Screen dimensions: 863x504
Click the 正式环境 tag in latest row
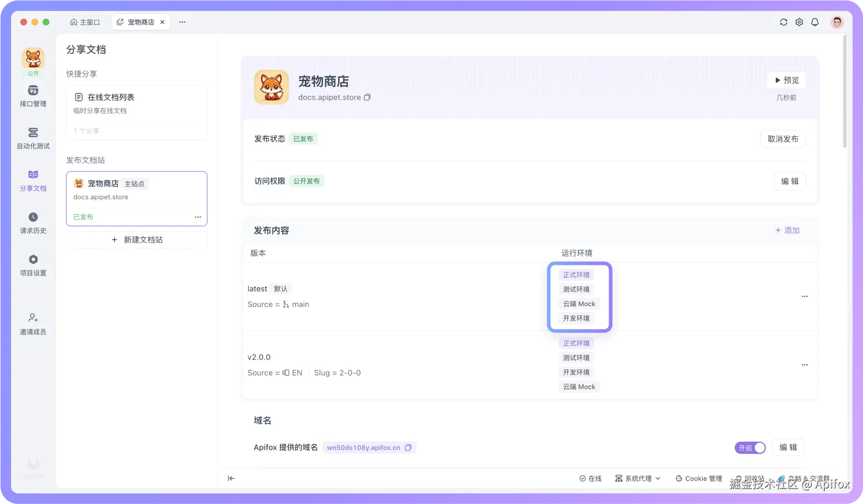tap(576, 275)
